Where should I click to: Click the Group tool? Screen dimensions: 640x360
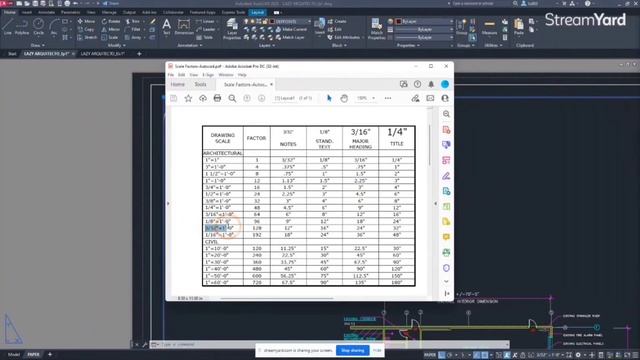tap(462, 27)
